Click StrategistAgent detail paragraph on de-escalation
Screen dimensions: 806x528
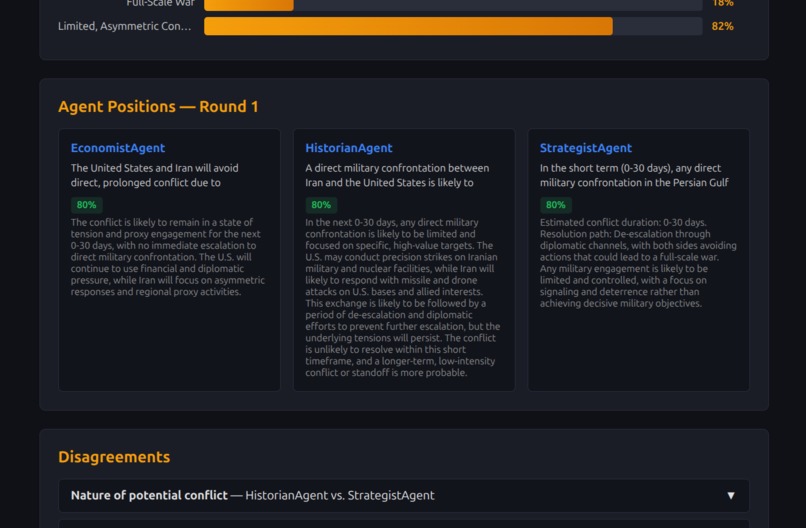pos(638,263)
